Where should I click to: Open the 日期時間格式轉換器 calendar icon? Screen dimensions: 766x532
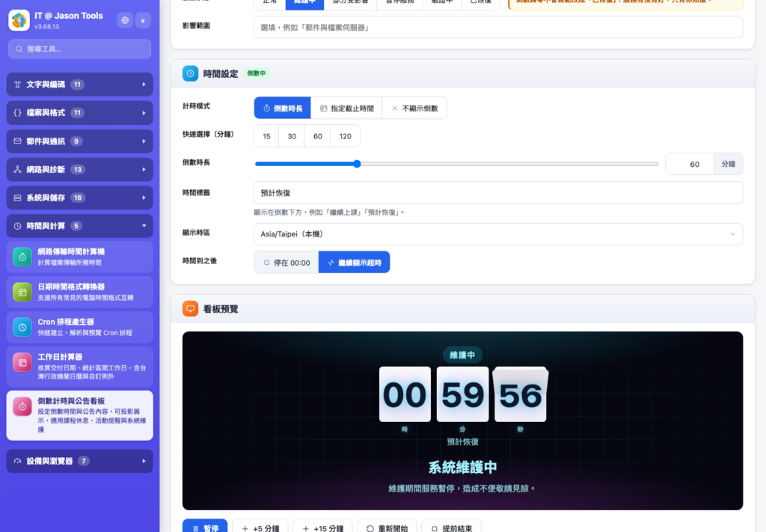pos(22,292)
